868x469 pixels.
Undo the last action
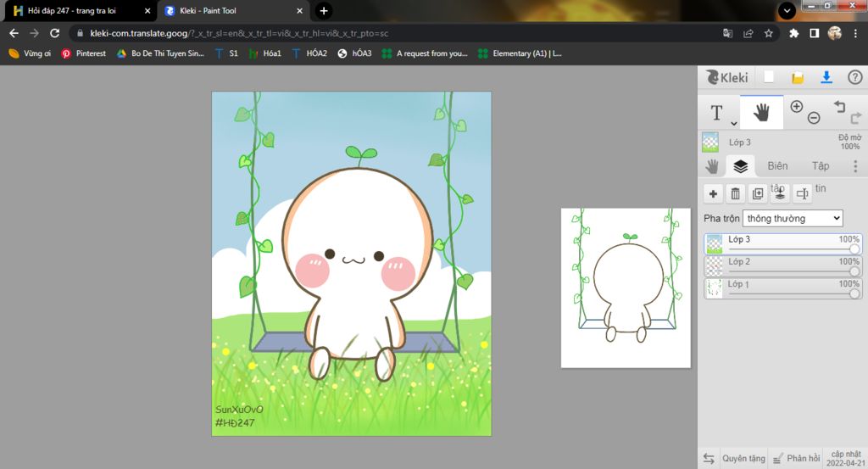pos(840,106)
